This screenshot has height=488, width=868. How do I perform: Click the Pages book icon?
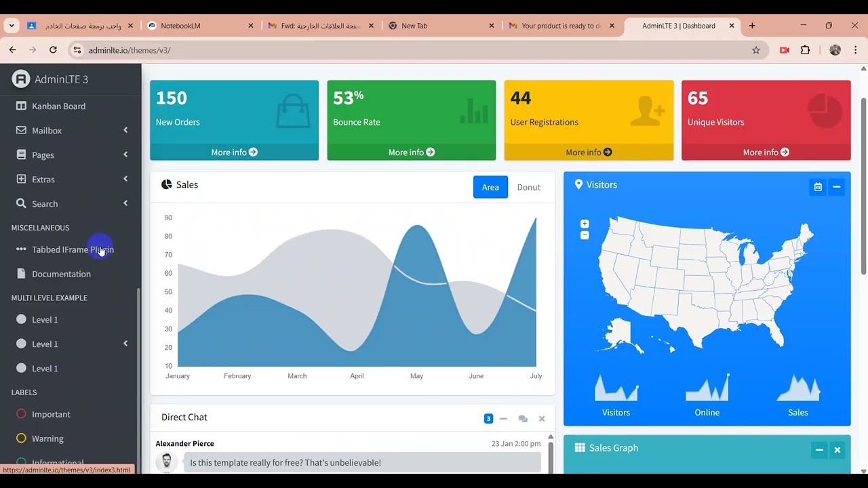click(x=21, y=155)
